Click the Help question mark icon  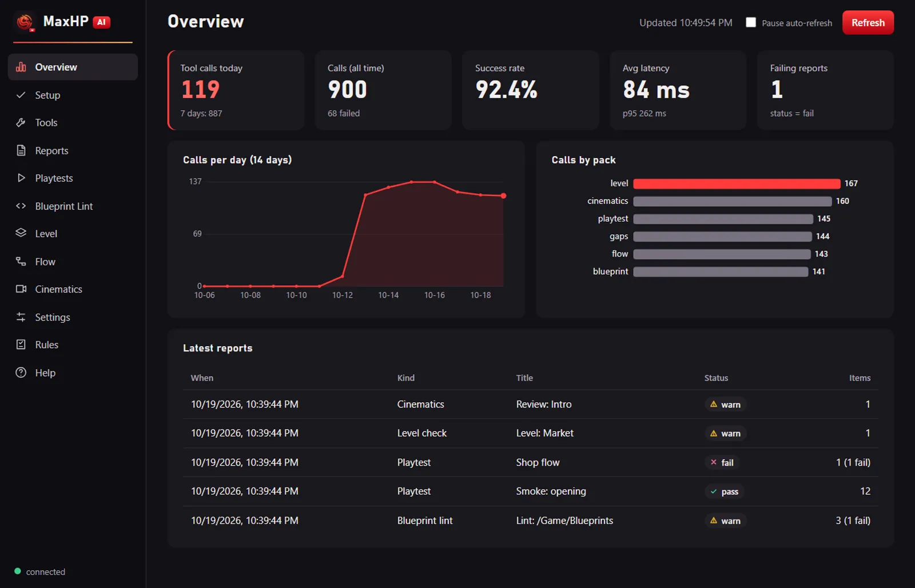[x=21, y=373]
